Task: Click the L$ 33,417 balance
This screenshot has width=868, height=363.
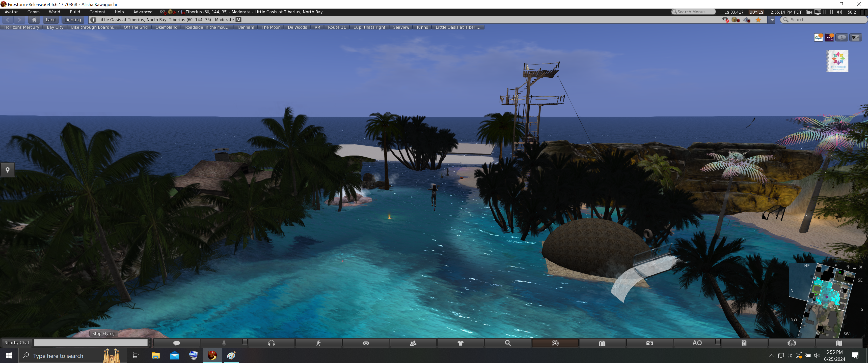Action: click(734, 12)
